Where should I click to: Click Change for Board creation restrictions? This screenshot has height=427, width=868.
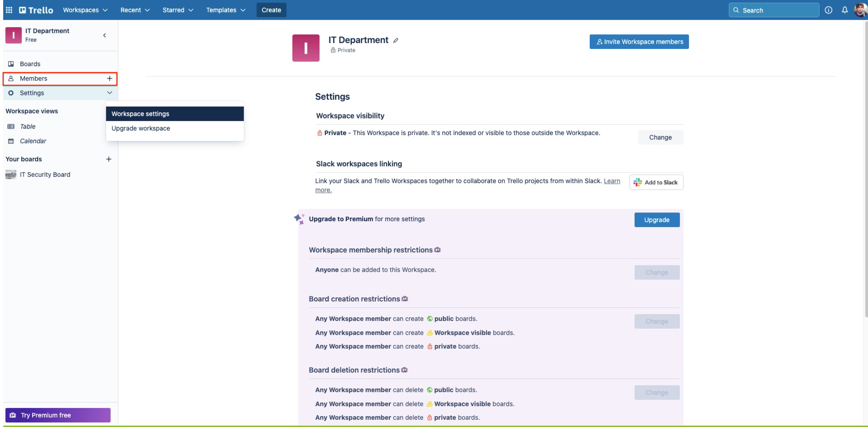click(657, 321)
